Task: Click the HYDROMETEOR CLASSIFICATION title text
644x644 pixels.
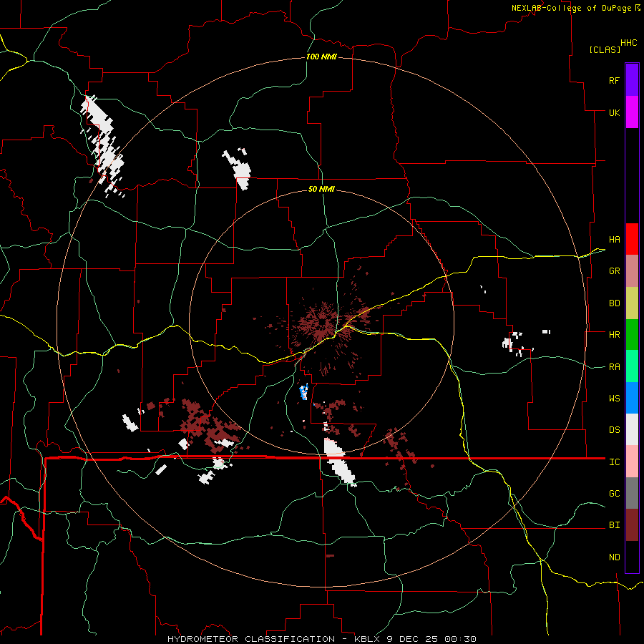Action: (251, 639)
